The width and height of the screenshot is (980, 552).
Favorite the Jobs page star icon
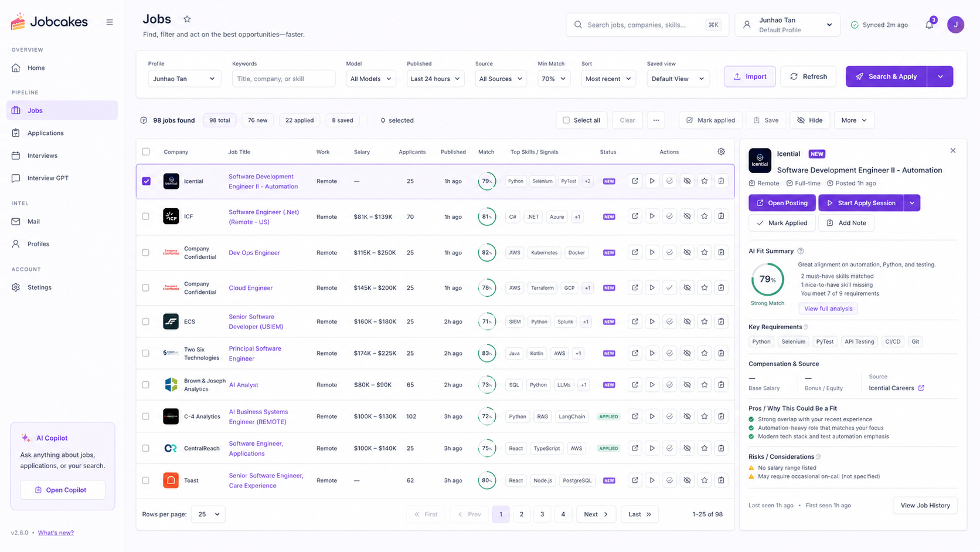coord(187,19)
